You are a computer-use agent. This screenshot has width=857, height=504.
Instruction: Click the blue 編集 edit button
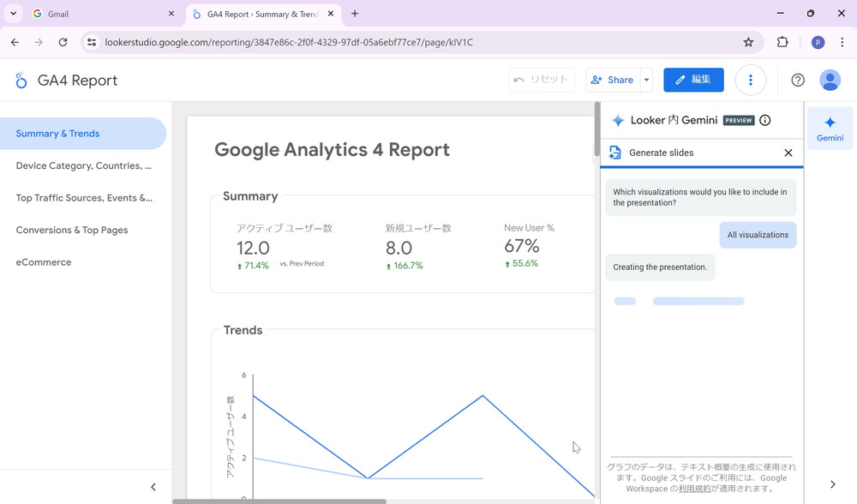click(x=693, y=80)
